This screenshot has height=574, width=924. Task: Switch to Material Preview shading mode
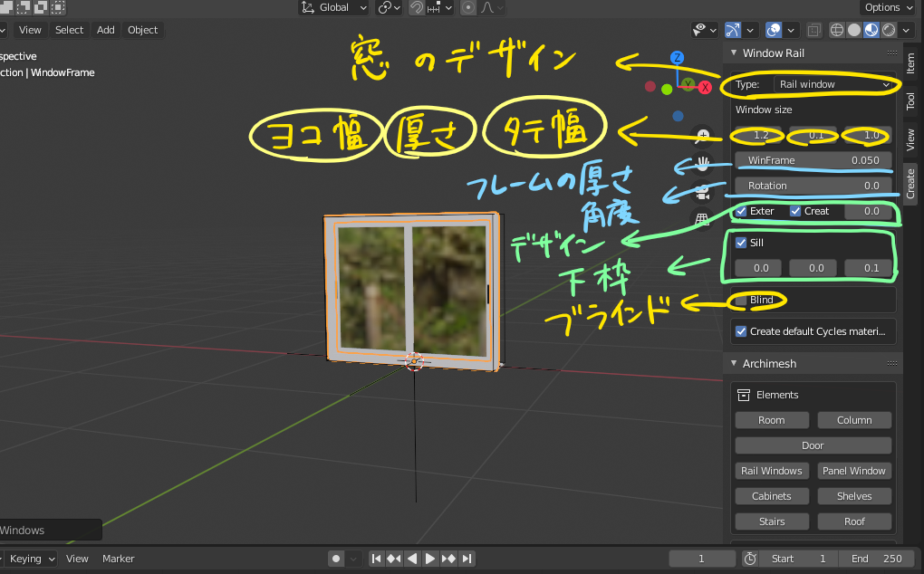[x=870, y=28]
